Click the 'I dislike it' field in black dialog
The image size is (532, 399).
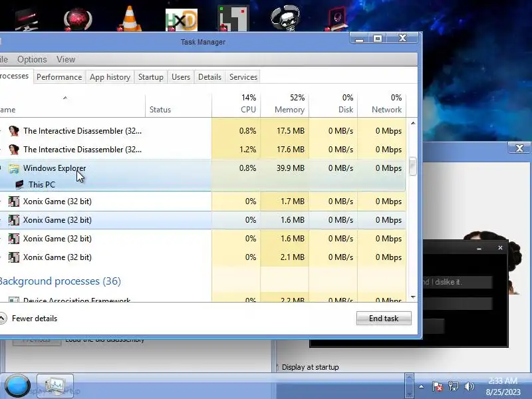(x=457, y=282)
